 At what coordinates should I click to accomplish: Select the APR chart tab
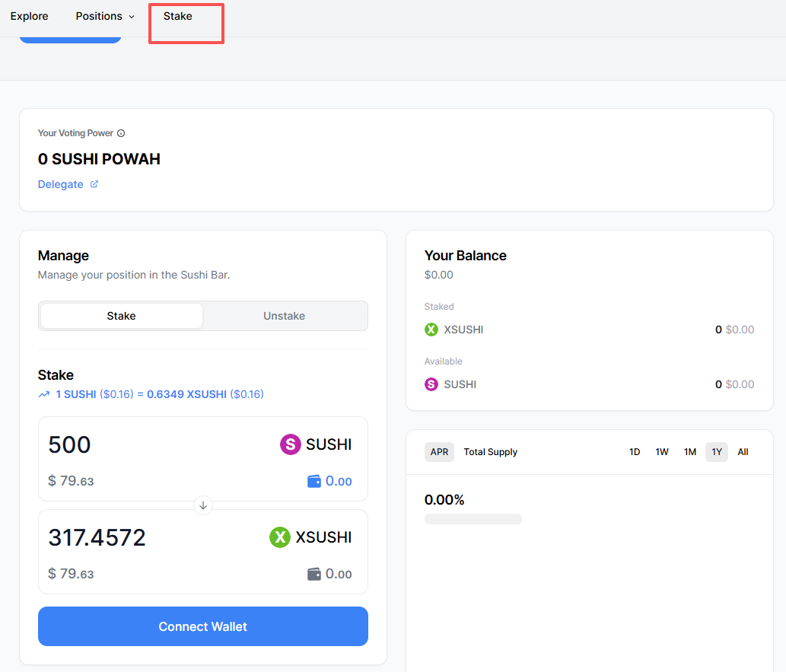(439, 452)
